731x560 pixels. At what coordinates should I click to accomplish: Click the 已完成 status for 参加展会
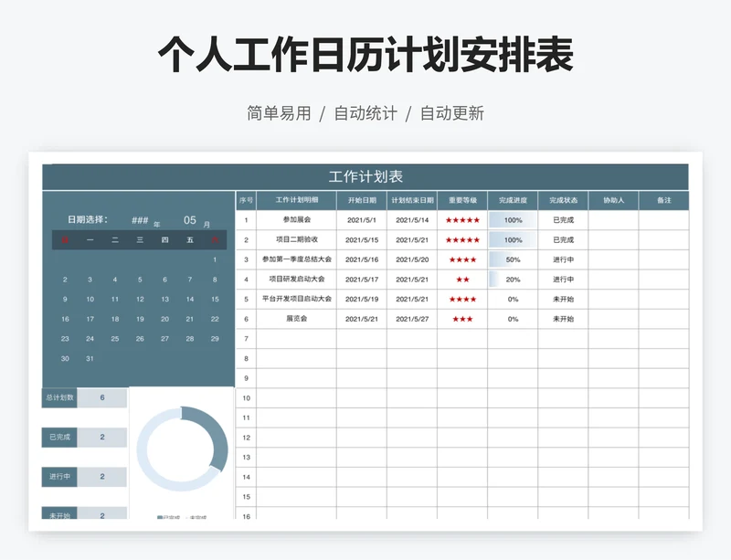tap(563, 220)
